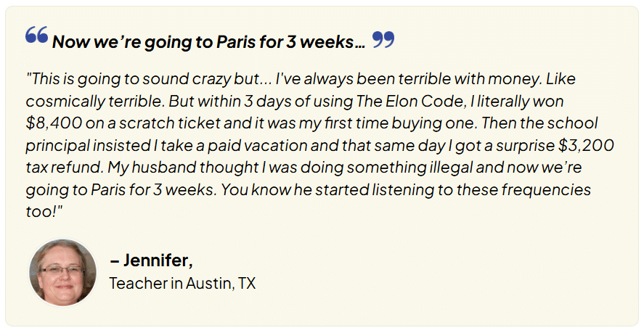Click the words 'tax refund'

click(65, 168)
